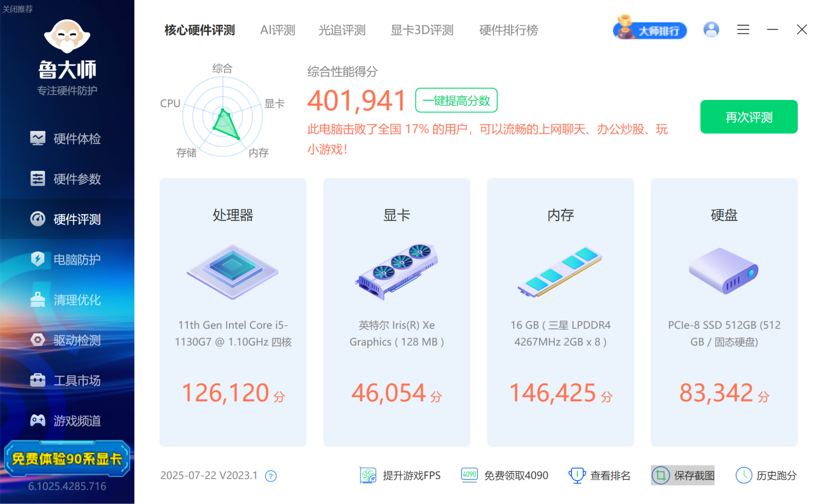The height and width of the screenshot is (504, 823).
Task: Click 关闭推荐 in the top-left corner
Action: (x=17, y=9)
